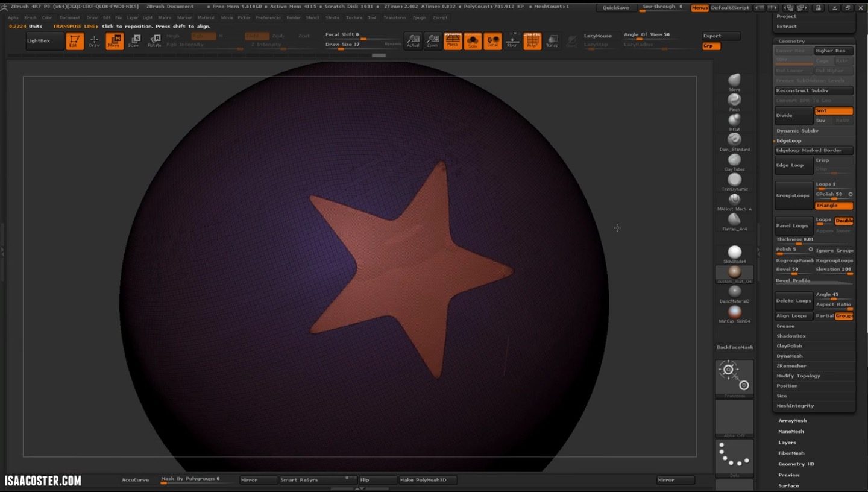Open the Preferences menu
The image size is (868, 492).
point(268,17)
